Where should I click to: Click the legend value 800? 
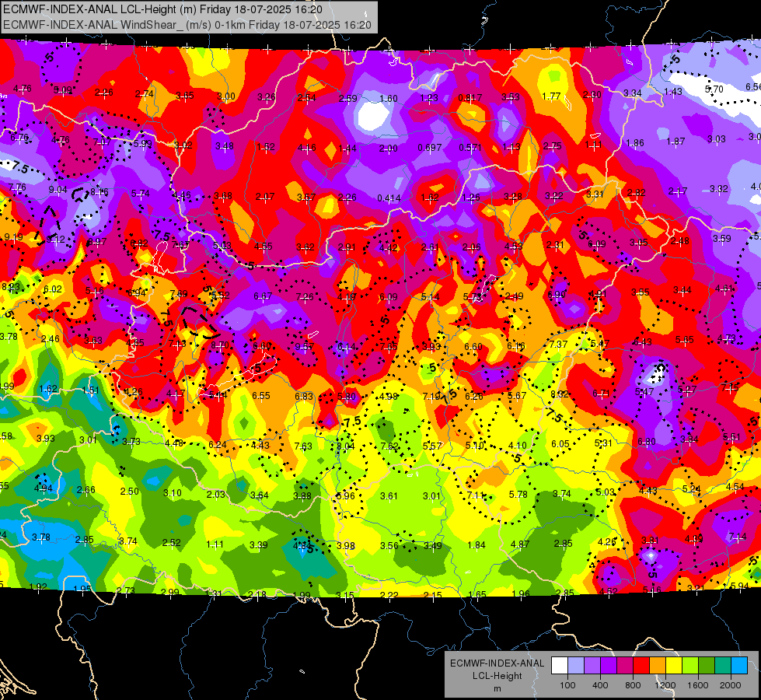(633, 685)
